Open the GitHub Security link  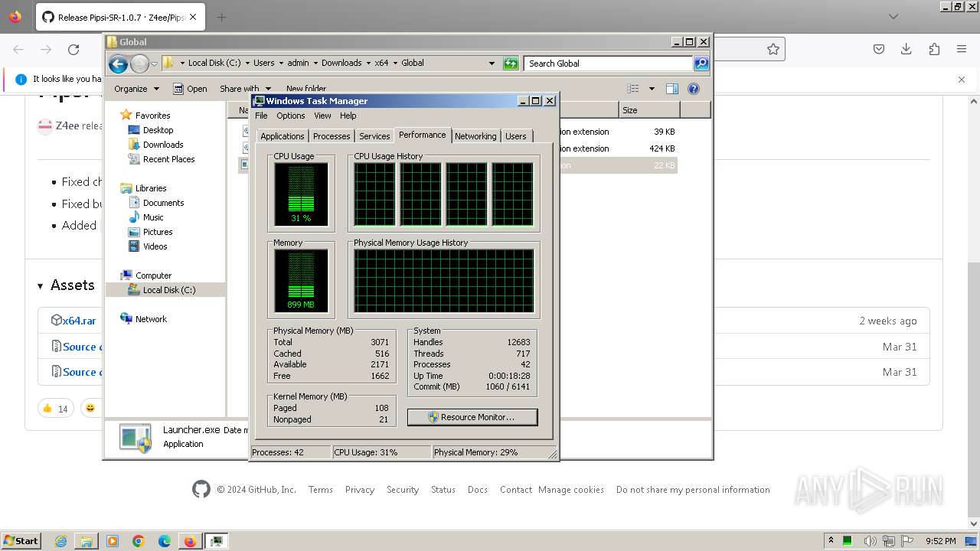click(x=403, y=490)
